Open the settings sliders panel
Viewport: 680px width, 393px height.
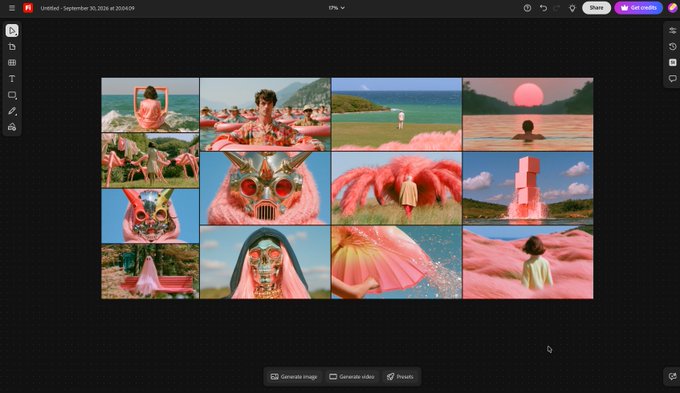pyautogui.click(x=673, y=30)
